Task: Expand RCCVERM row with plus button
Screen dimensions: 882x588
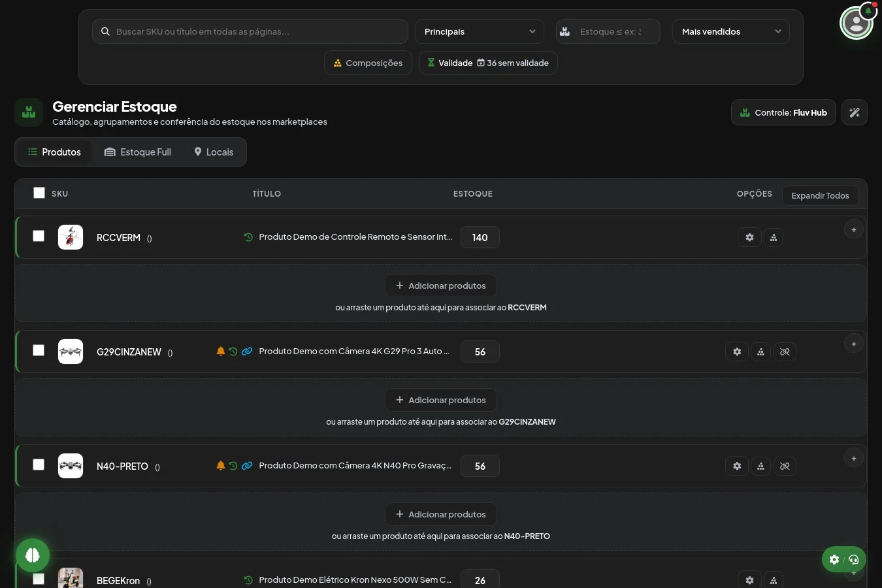Action: 854,229
